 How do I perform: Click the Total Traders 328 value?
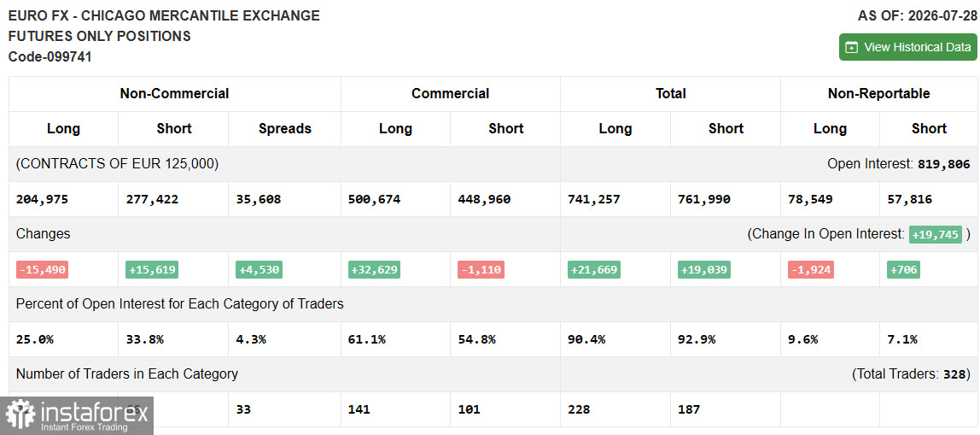point(954,374)
